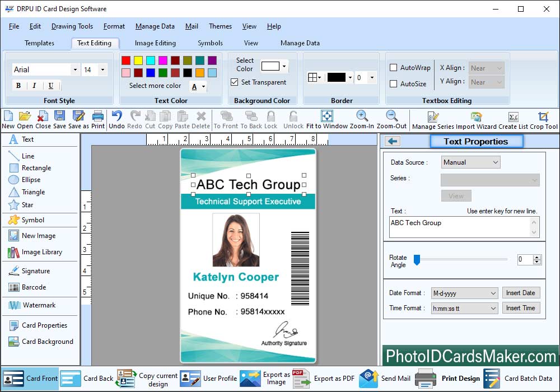This screenshot has height=392, width=560.
Task: Select the Text drawing tool
Action: point(21,139)
